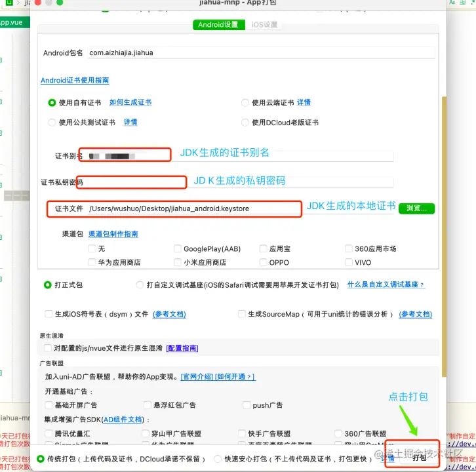
Task: Open the 渠道包制作指南 link
Action: 113,234
